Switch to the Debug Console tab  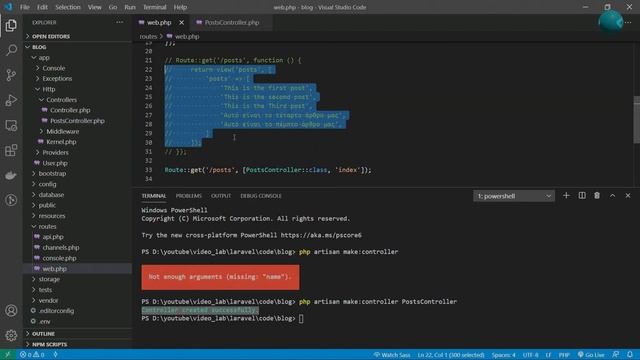tap(261, 196)
